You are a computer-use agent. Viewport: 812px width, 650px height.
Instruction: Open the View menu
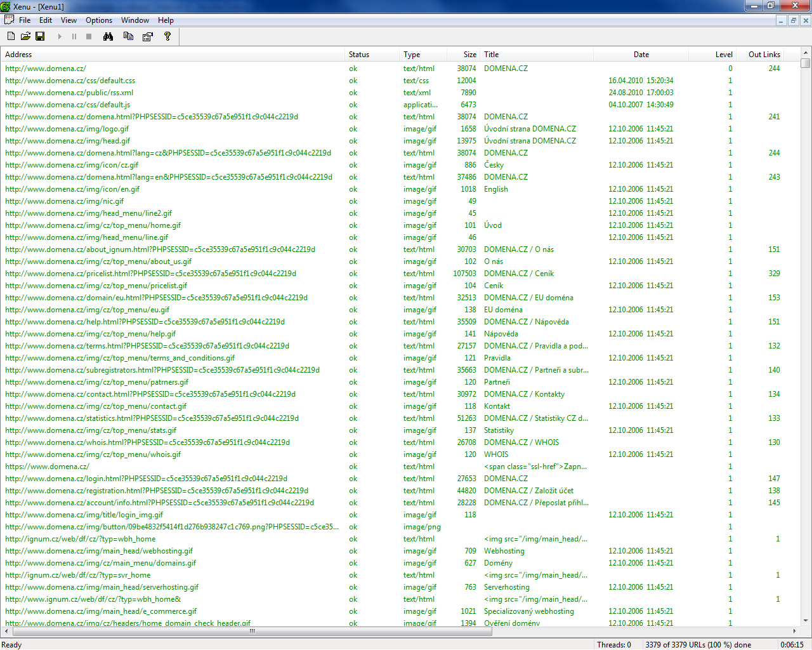pos(69,20)
